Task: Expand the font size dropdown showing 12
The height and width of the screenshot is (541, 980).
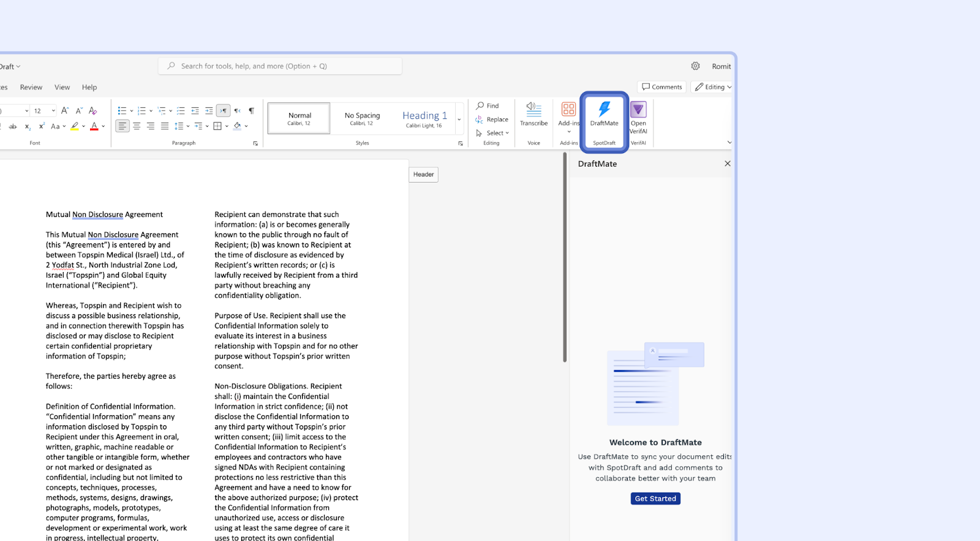Action: pyautogui.click(x=53, y=111)
